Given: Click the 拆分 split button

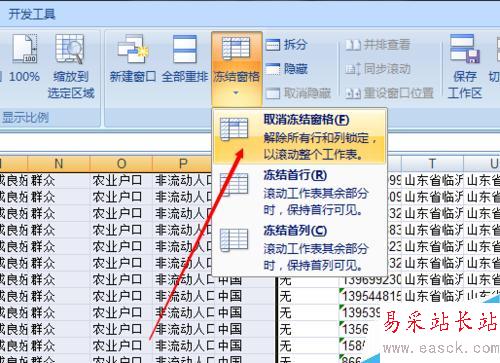Looking at the screenshot, I should pyautogui.click(x=286, y=45).
